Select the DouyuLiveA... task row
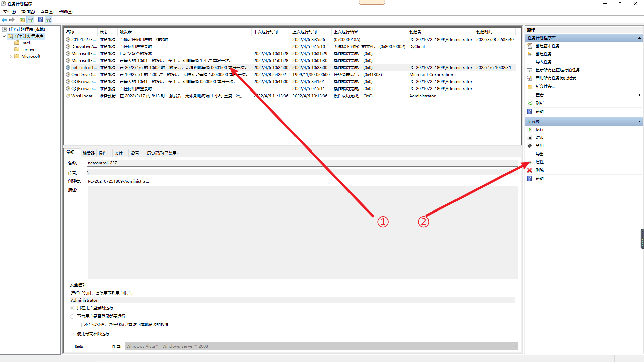 290,47
